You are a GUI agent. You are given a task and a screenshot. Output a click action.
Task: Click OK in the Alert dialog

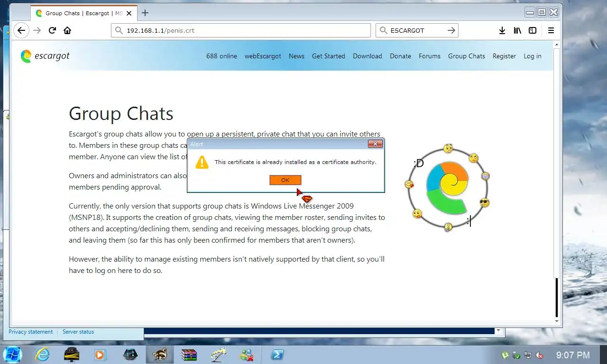(x=285, y=180)
